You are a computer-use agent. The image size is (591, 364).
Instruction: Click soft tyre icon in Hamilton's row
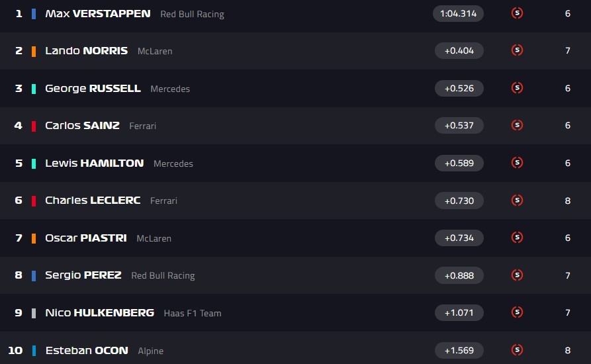coord(518,163)
